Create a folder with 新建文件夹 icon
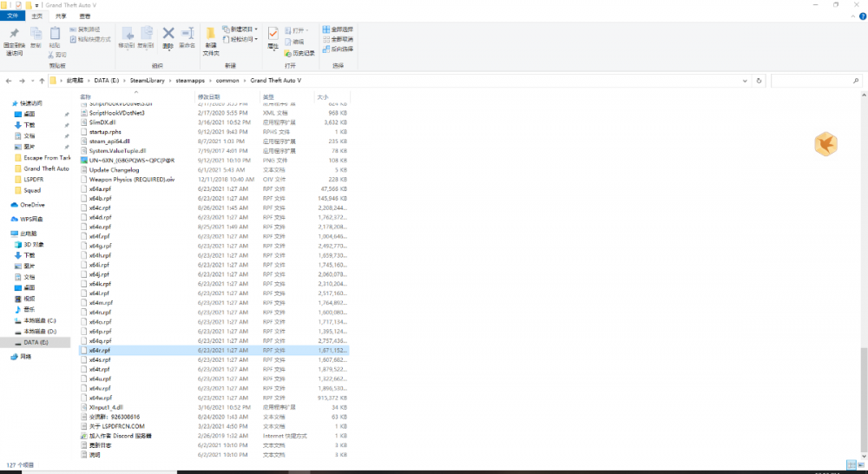Viewport: 868px width, 474px height. pyautogui.click(x=211, y=34)
